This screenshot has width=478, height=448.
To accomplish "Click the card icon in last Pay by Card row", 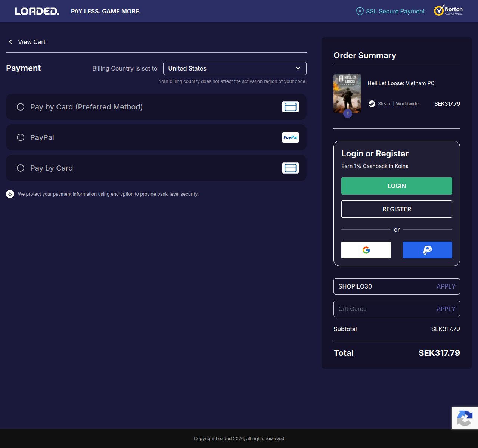I will click(x=291, y=168).
